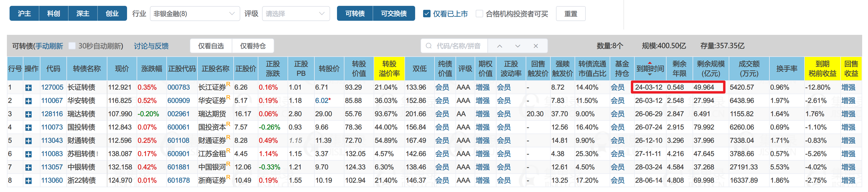Select the 沪主 market tab
The image size is (868, 192).
(24, 14)
